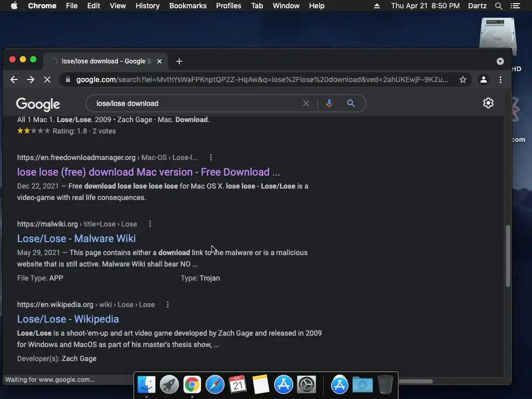Image resolution: width=532 pixels, height=399 pixels.
Task: Open the Trash in the Dock
Action: [x=385, y=384]
